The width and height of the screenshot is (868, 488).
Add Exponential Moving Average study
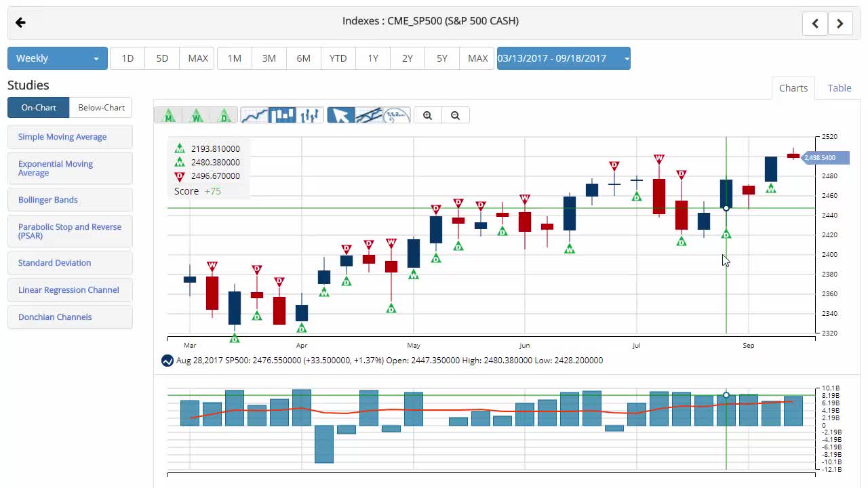(x=70, y=168)
